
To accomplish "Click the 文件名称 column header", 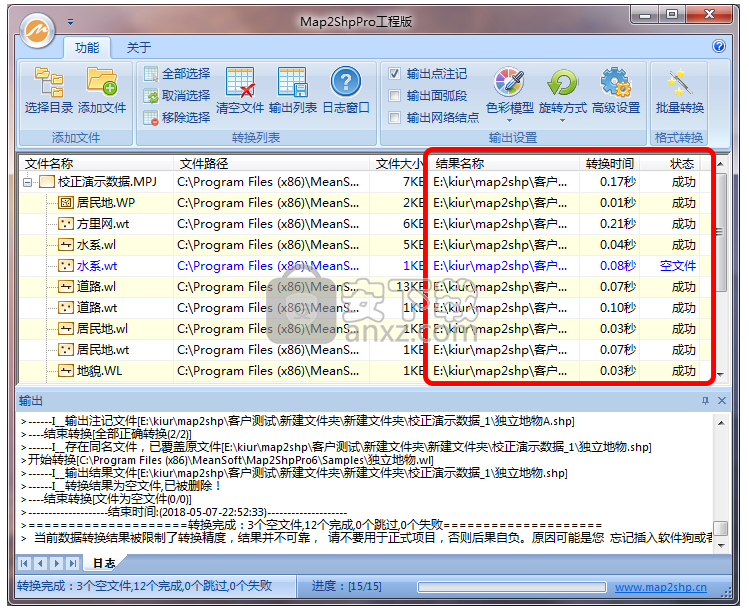I will [96, 164].
